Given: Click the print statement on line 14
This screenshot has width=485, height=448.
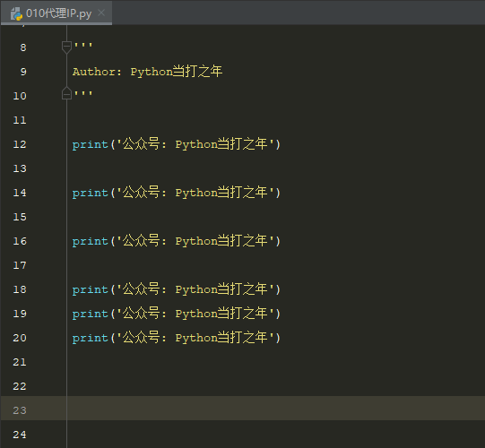Looking at the screenshot, I should click(177, 193).
